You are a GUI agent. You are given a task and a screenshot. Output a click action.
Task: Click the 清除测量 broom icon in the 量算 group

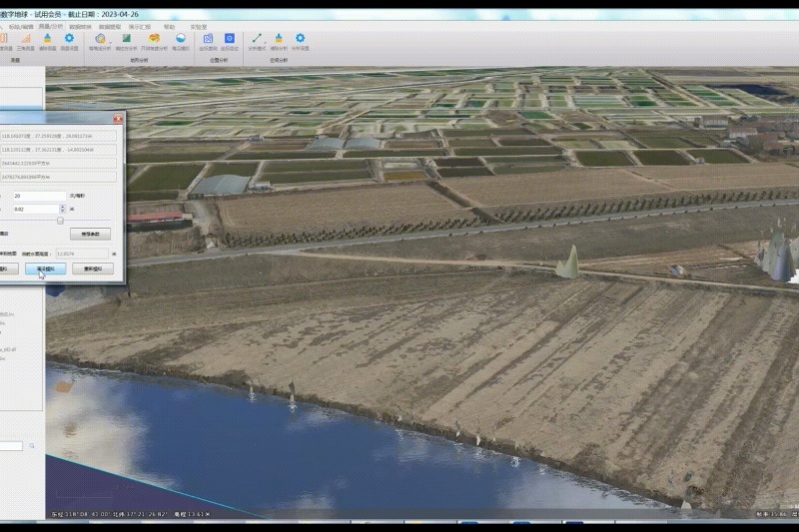click(47, 40)
